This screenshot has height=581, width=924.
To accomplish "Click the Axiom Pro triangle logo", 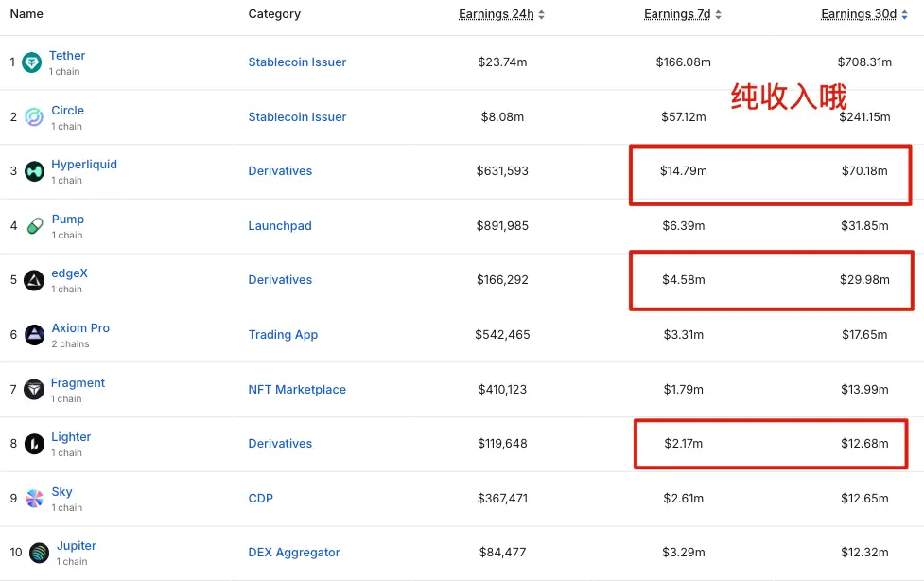I will point(34,335).
